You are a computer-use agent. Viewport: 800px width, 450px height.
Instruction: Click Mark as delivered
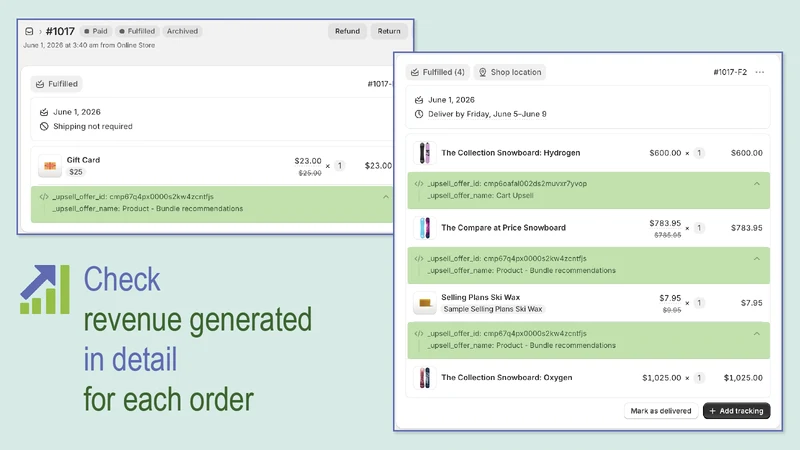point(661,411)
